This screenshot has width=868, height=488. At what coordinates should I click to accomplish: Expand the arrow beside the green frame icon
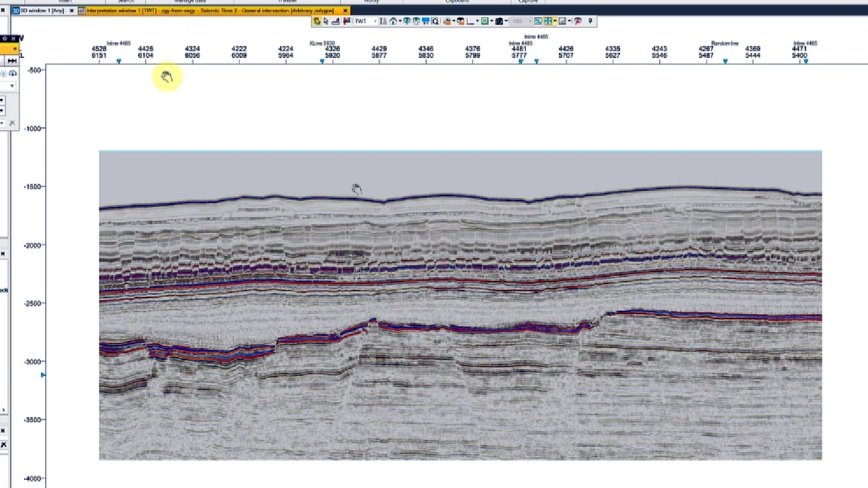[x=492, y=21]
